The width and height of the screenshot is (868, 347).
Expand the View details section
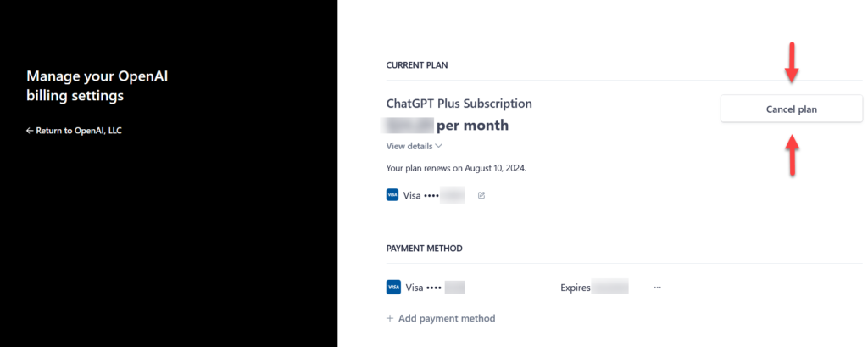409,146
